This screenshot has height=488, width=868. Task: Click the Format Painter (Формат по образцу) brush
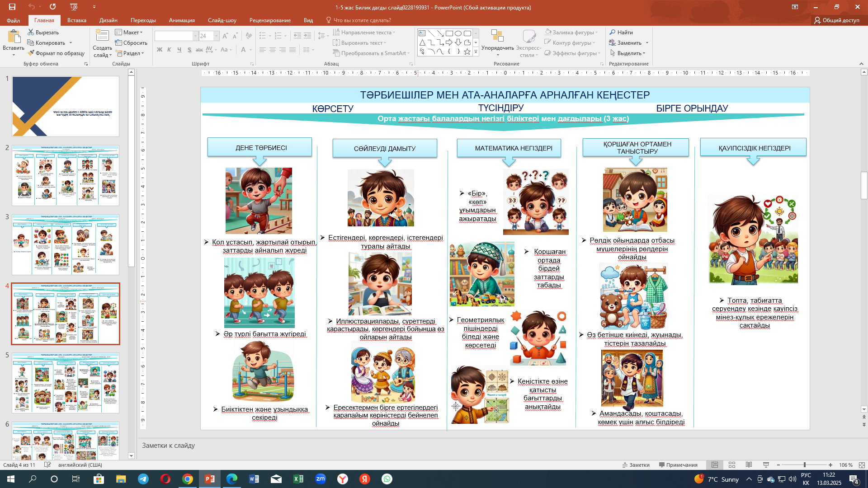31,53
